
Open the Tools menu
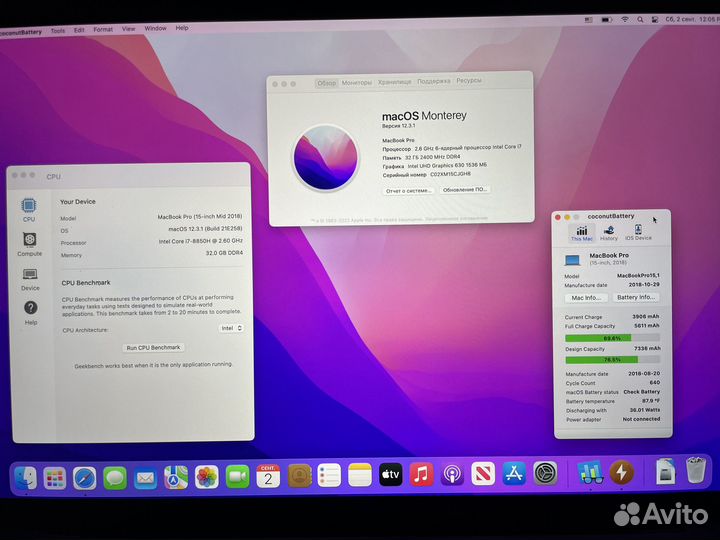(x=58, y=31)
